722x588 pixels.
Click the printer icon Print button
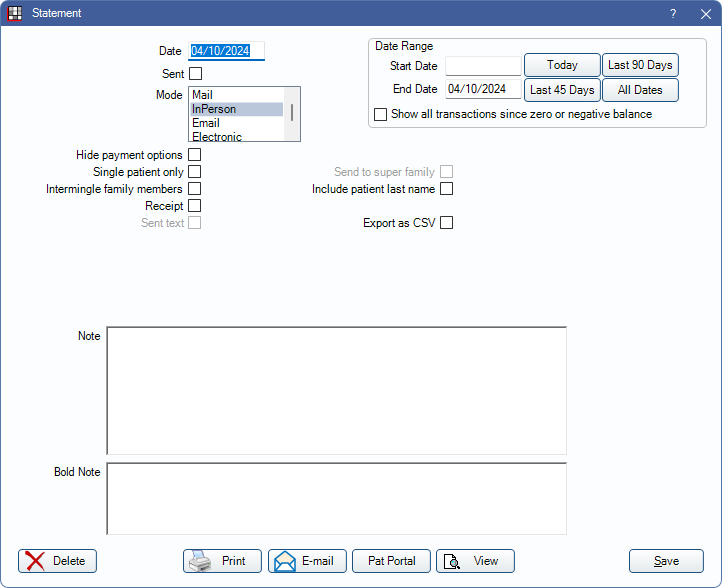[222, 561]
